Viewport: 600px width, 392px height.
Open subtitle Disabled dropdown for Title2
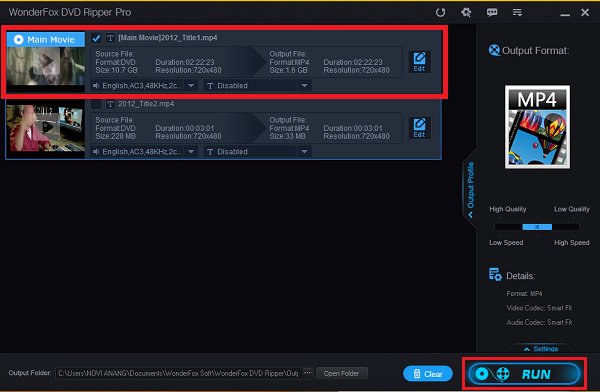coord(304,152)
